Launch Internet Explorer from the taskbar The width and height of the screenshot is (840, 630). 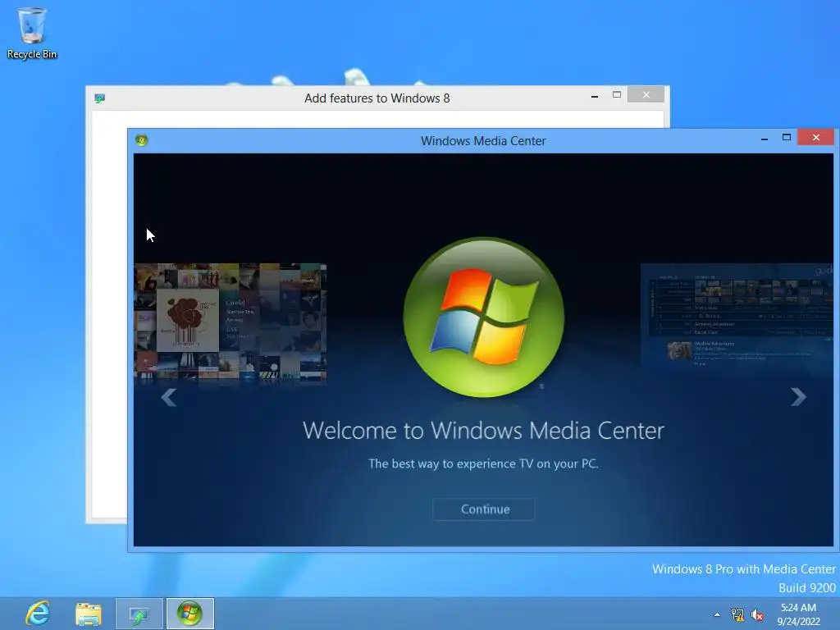click(x=38, y=614)
